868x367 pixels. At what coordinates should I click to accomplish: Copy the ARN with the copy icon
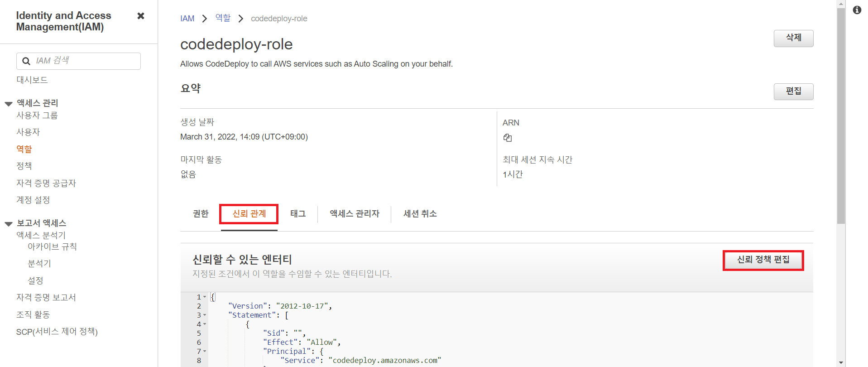point(508,138)
